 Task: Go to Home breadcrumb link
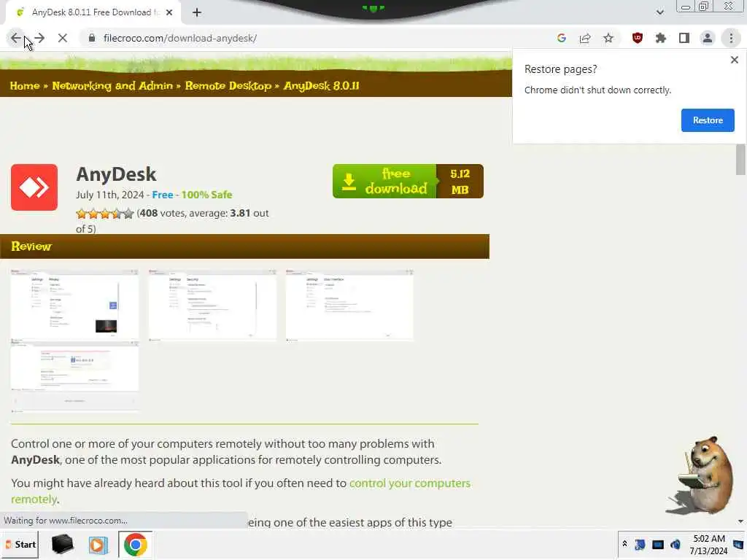tap(25, 86)
